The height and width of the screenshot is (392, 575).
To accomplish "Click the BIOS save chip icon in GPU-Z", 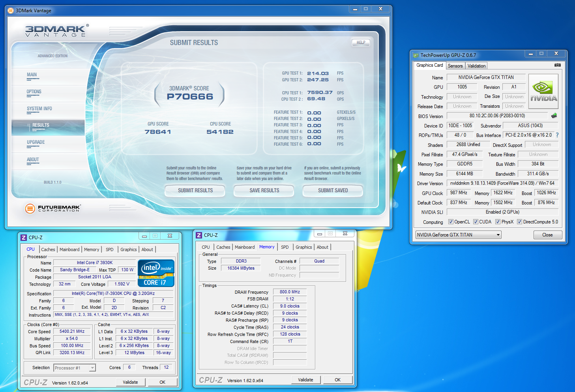I will coord(554,116).
